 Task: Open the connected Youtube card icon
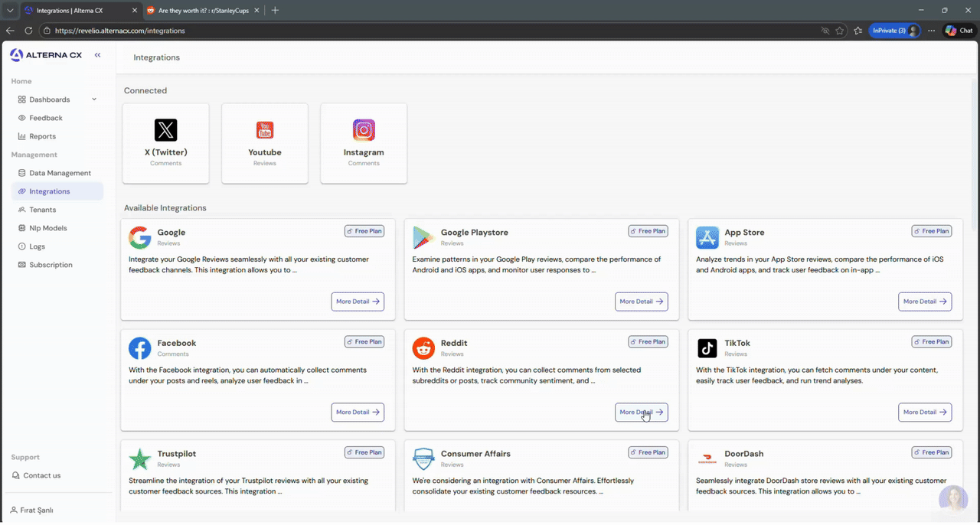[x=265, y=129]
